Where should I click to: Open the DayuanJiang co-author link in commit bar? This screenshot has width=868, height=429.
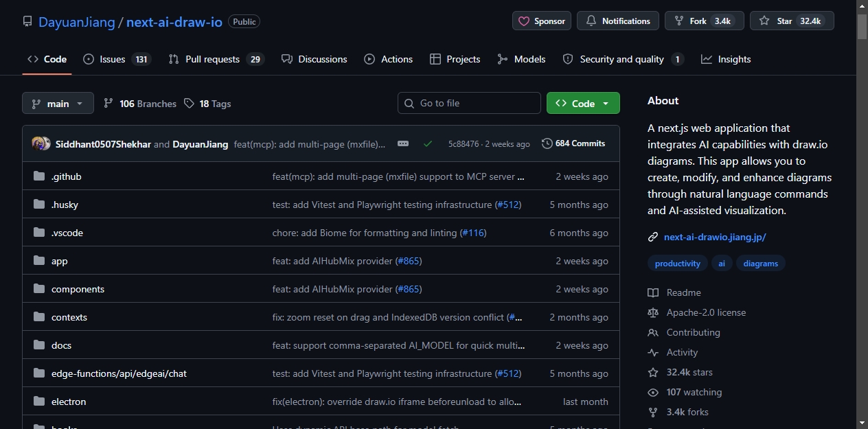coord(200,144)
